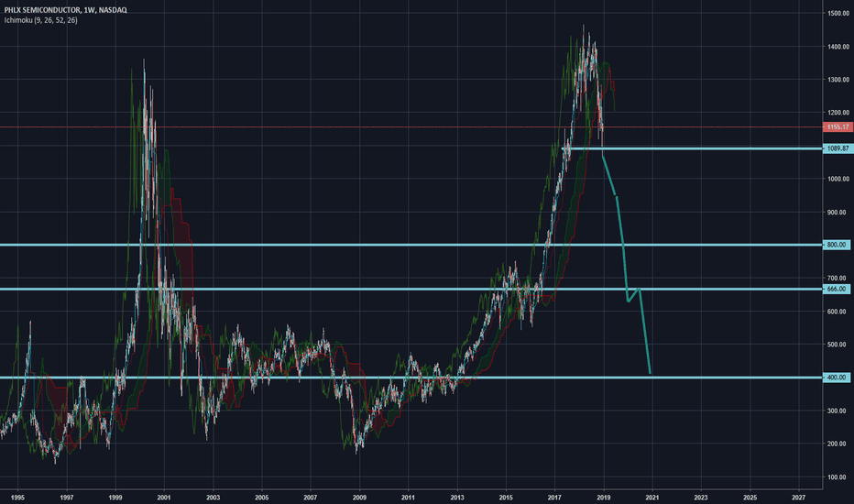Click the 200.00 price axis label

[837, 444]
